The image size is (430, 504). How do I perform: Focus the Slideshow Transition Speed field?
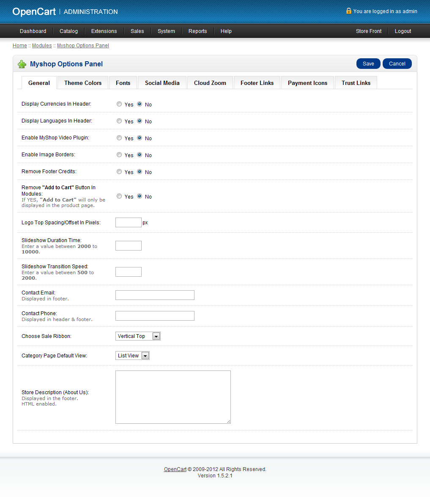click(x=129, y=272)
